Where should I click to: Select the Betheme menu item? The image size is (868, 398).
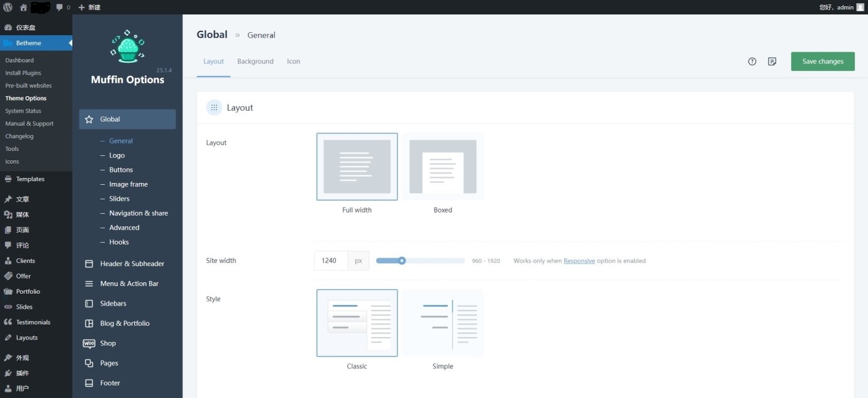tap(36, 43)
